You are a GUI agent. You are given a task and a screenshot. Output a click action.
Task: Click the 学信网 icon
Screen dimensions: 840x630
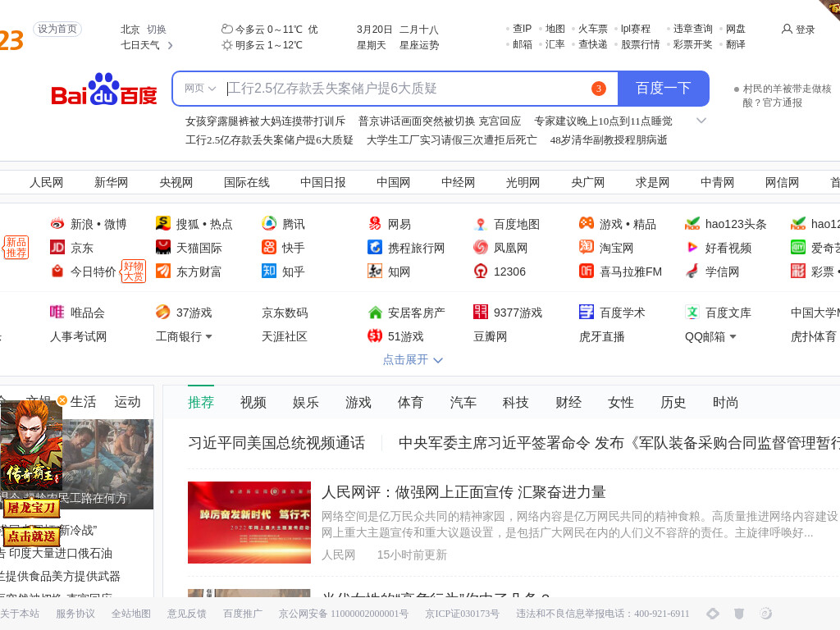pos(692,271)
